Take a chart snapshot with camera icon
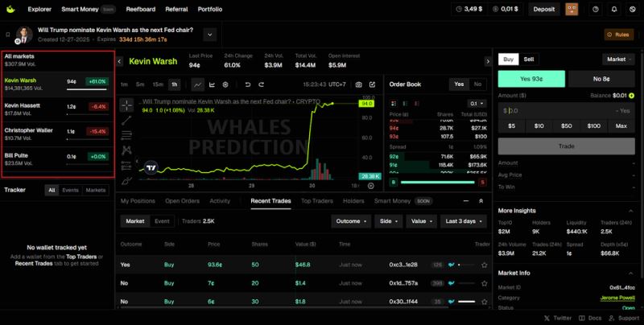Viewport: 644px width, 325px height. (358, 84)
